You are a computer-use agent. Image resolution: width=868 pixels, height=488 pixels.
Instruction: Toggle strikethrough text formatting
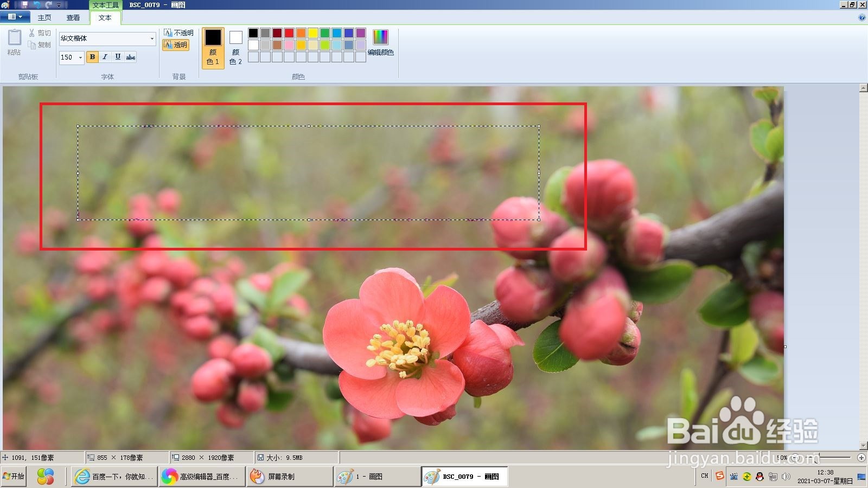131,57
